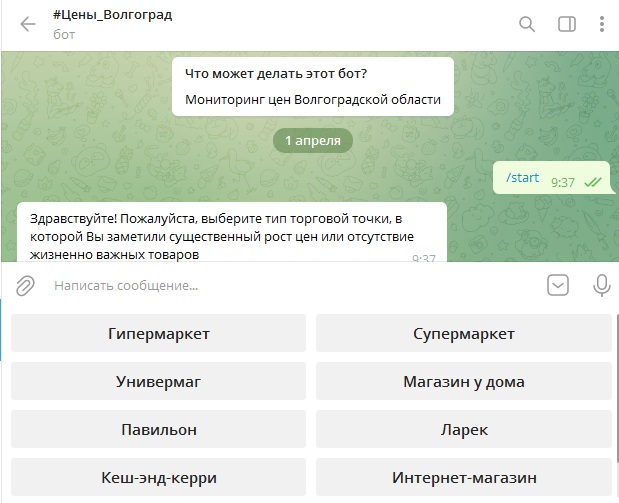The height and width of the screenshot is (503, 619).
Task: Toggle the right sidebar panel icon
Action: [x=566, y=24]
